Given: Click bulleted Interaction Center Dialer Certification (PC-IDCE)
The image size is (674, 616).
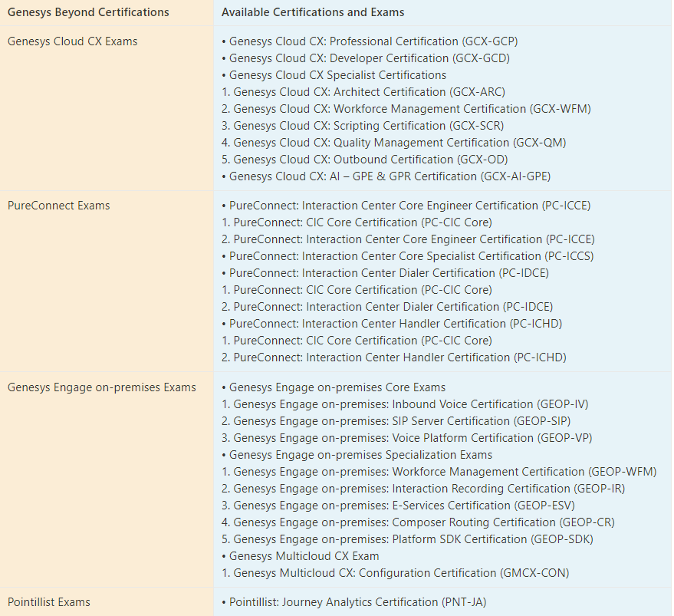Looking at the screenshot, I should [x=385, y=273].
